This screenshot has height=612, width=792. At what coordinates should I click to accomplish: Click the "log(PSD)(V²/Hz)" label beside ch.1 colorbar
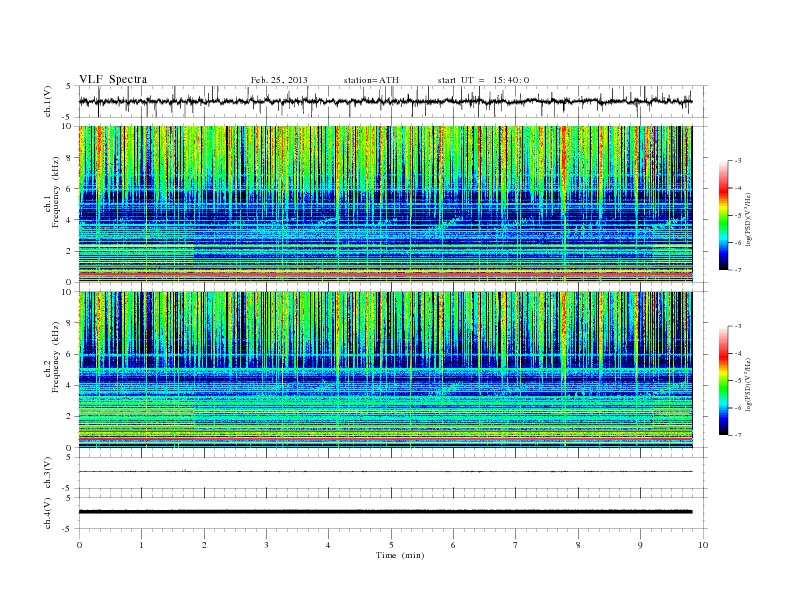[749, 219]
